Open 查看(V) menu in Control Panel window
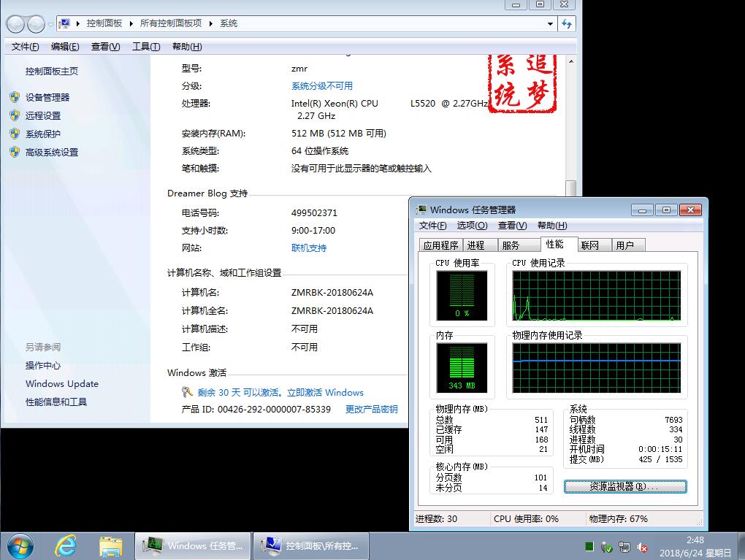This screenshot has height=560, width=745. coord(105,47)
